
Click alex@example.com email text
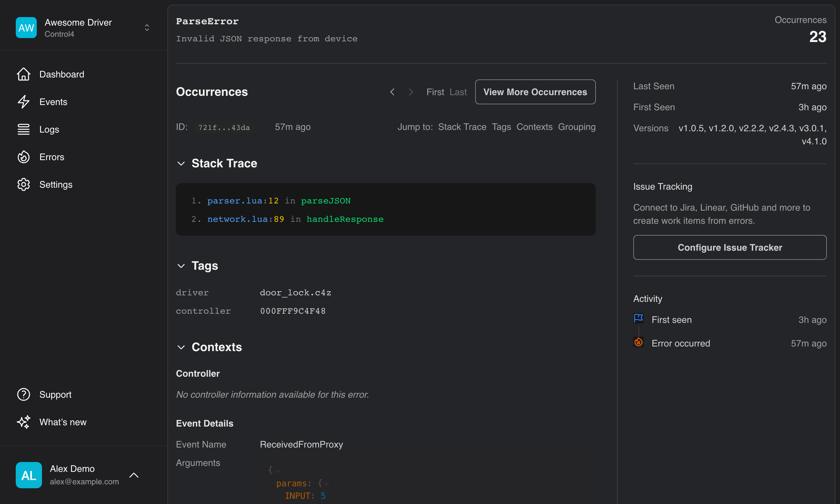[x=84, y=481]
